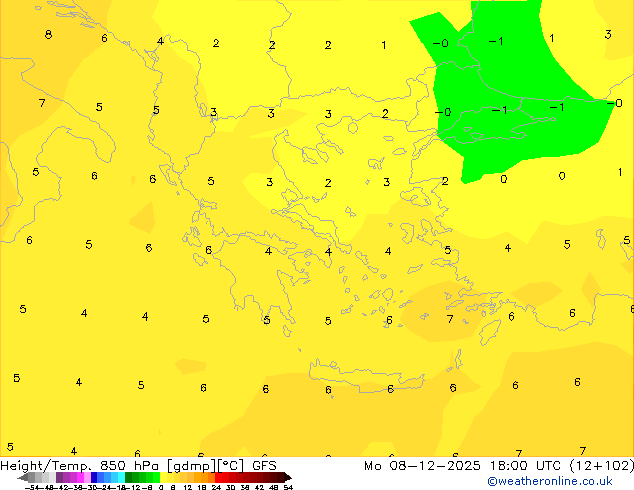634x490 pixels.
Task: Click the 24 label on color scale
Action: click(216, 487)
